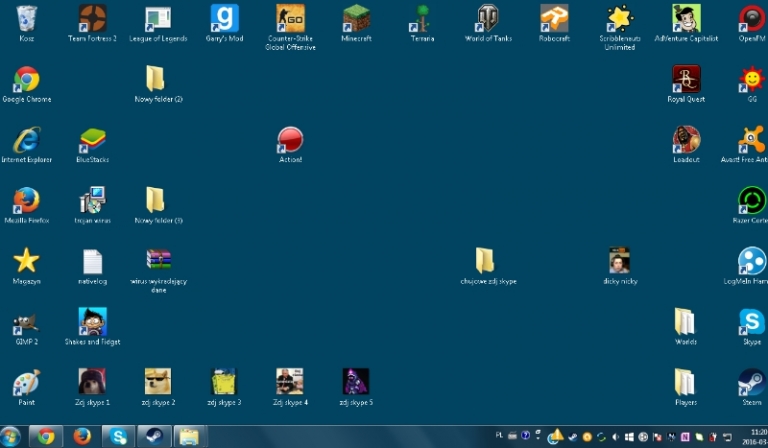
Task: Select the Team Fortress 2 desktop icon
Action: 93,19
